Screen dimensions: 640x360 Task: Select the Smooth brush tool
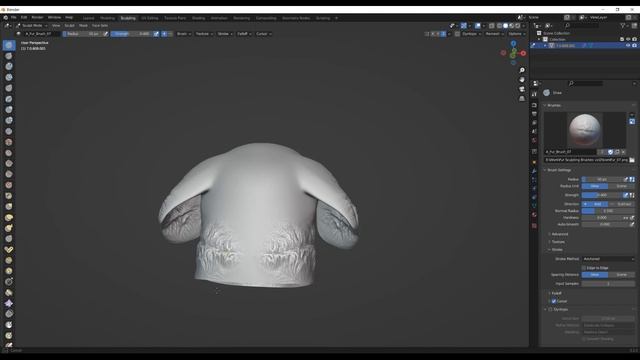pos(9,142)
